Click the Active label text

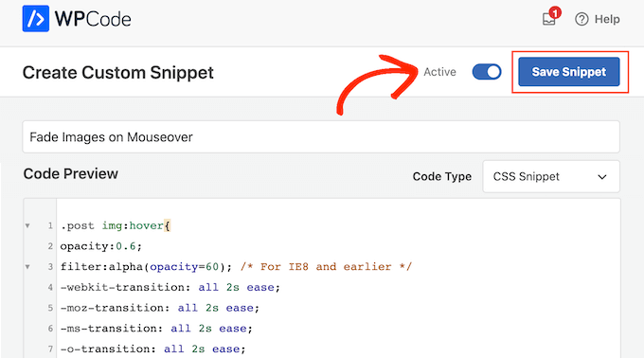click(x=439, y=72)
